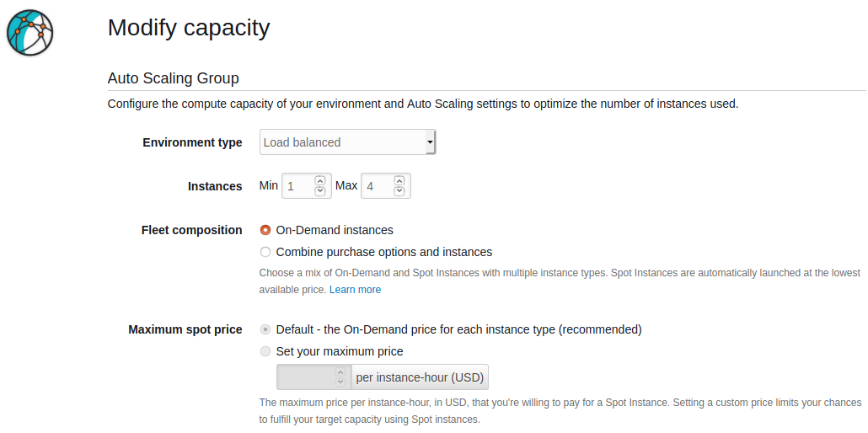Open the Learn more link
Screen dimensions: 868x433
(355, 290)
